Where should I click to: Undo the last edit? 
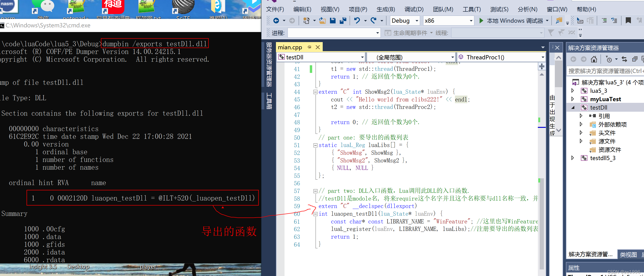click(x=357, y=21)
